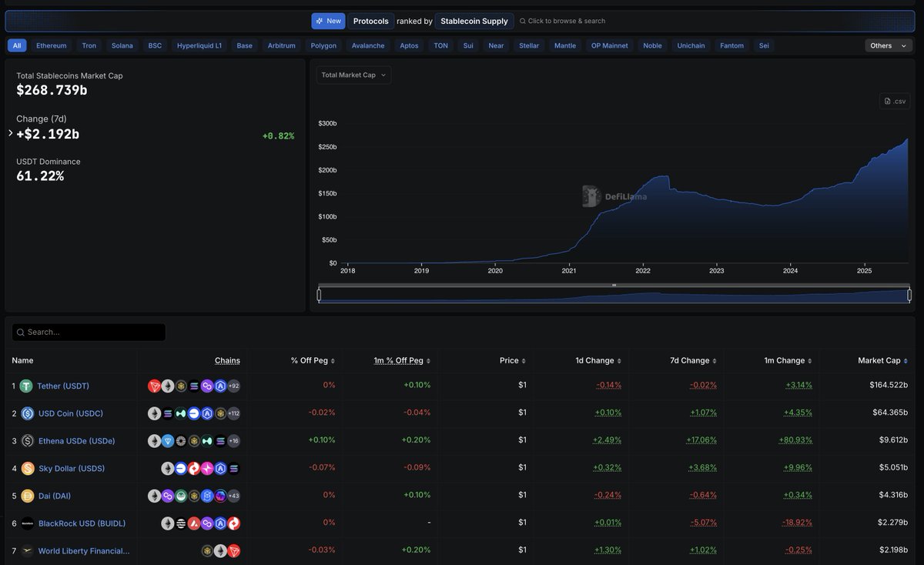Filter by Base chain

coord(244,45)
